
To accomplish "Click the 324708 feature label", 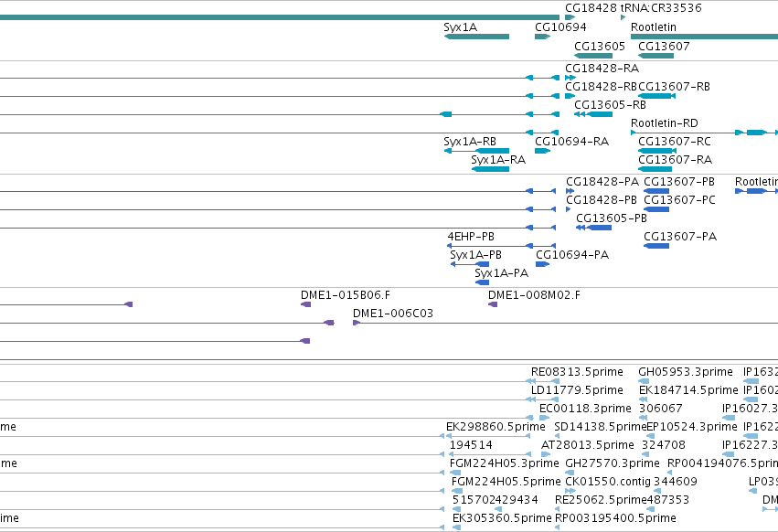I will pyautogui.click(x=664, y=446).
